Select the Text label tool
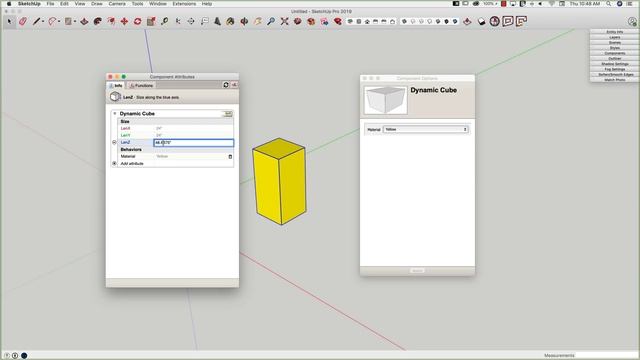640x360 pixels. [x=204, y=21]
